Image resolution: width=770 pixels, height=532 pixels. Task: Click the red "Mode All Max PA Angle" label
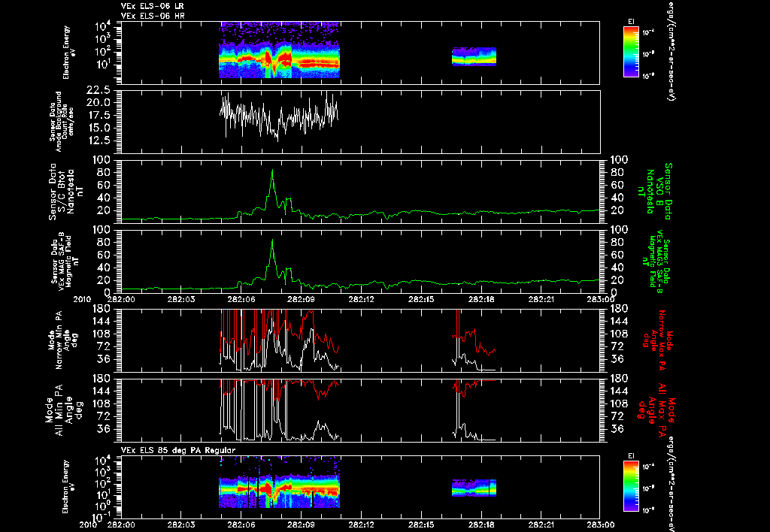tap(656, 410)
